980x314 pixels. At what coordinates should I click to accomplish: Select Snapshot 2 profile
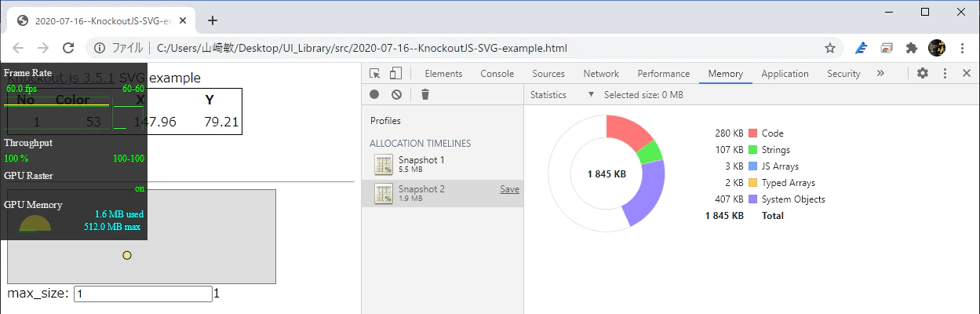tap(443, 193)
